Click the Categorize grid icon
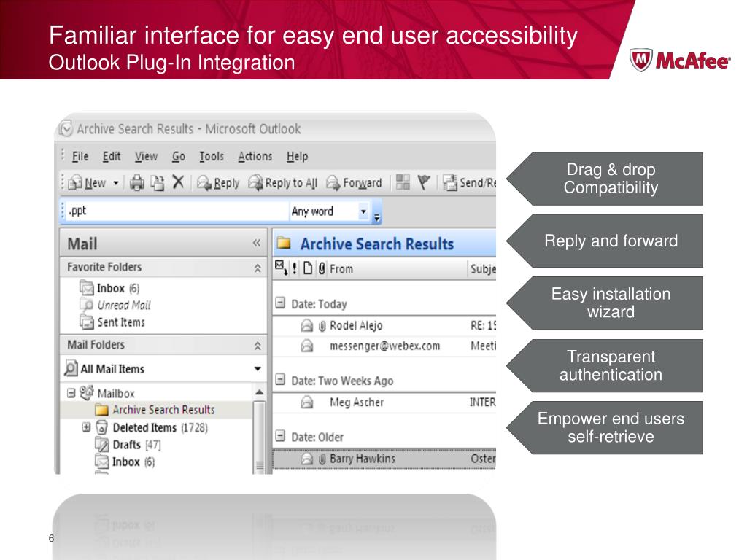 [403, 182]
